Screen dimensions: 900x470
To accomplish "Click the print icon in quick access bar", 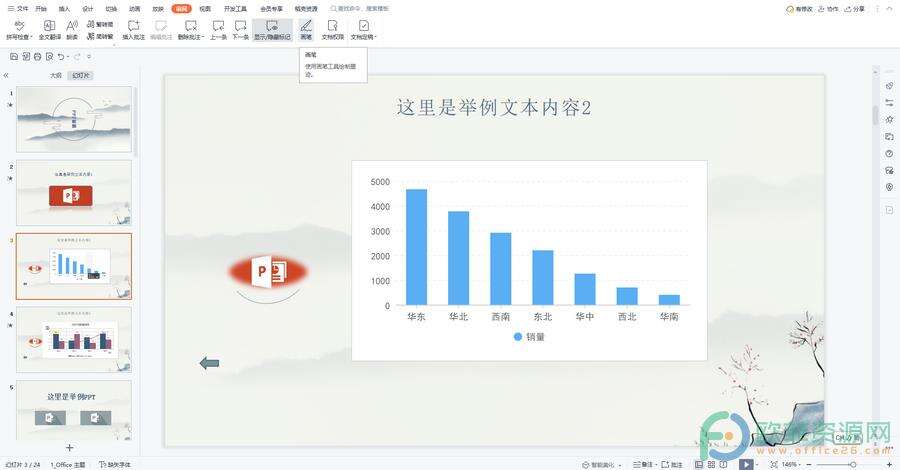I will [x=37, y=57].
